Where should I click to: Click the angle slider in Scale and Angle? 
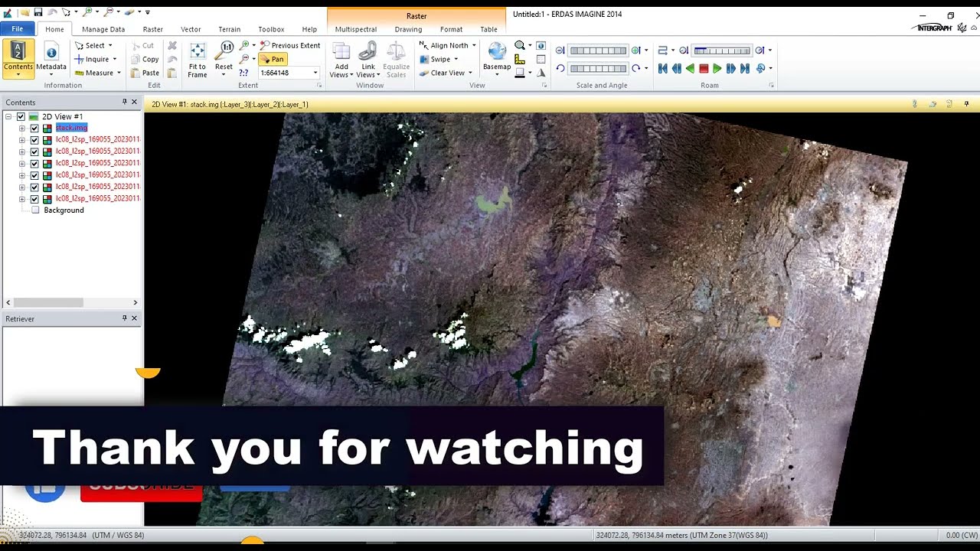click(598, 68)
